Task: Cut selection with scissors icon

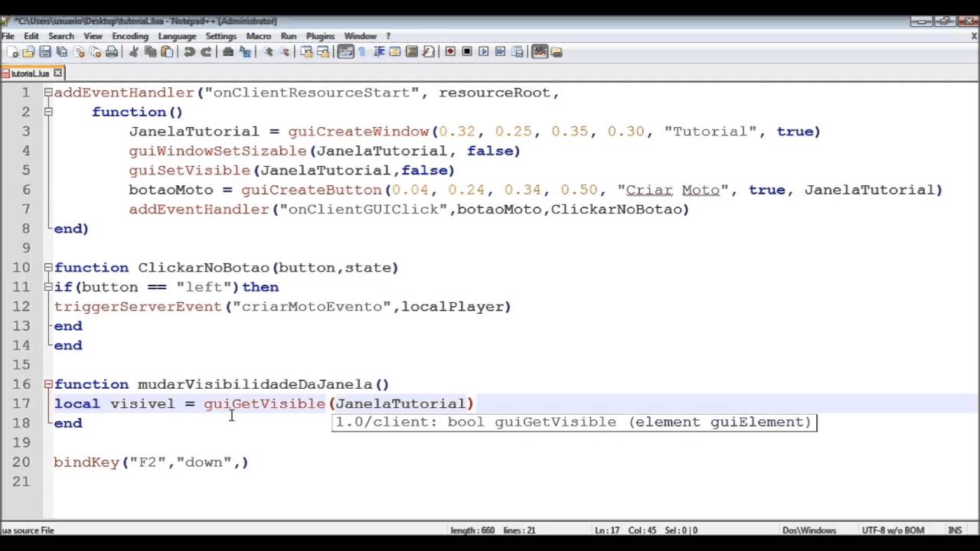Action: click(x=133, y=52)
